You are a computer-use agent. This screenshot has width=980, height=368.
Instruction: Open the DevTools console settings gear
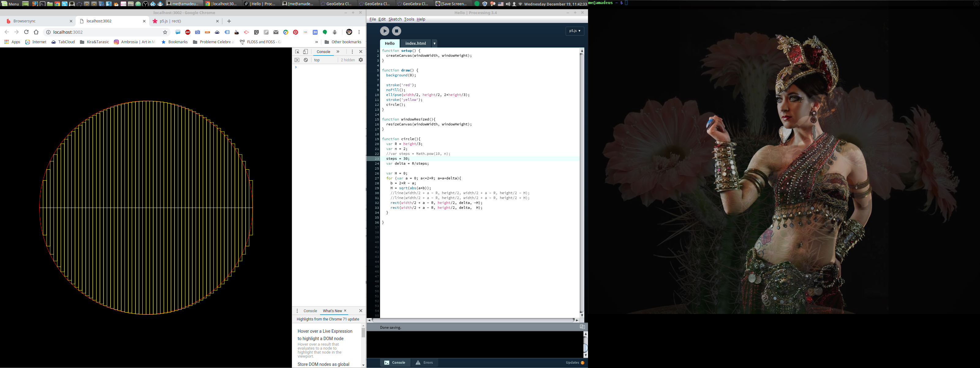click(x=361, y=60)
